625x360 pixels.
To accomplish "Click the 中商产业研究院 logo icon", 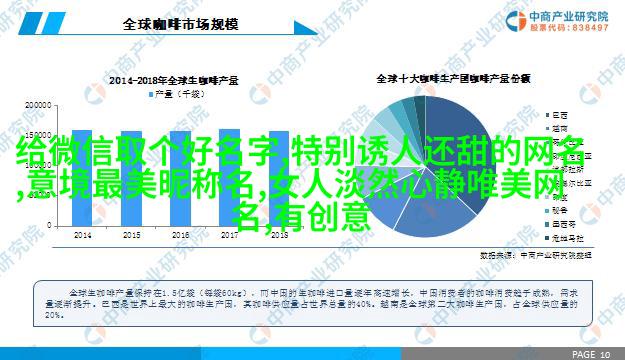I will (516, 21).
